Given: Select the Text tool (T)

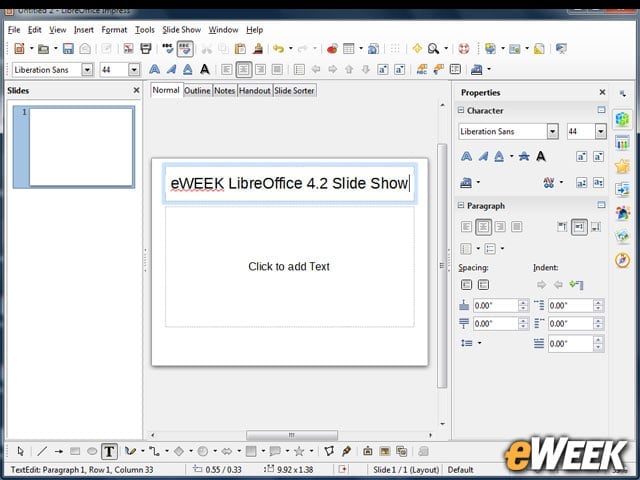Looking at the screenshot, I should pos(109,451).
